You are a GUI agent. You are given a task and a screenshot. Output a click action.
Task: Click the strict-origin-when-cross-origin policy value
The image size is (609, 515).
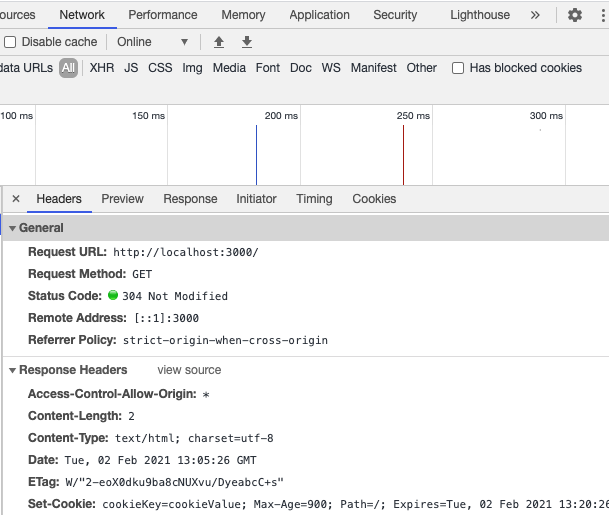225,340
